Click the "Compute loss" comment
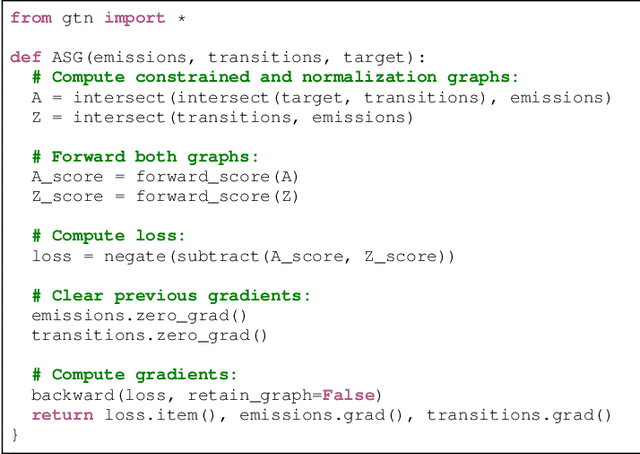640x454 pixels. coord(108,236)
